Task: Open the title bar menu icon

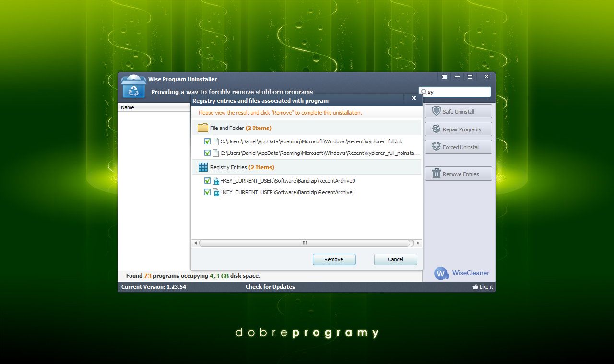Action: pos(444,77)
